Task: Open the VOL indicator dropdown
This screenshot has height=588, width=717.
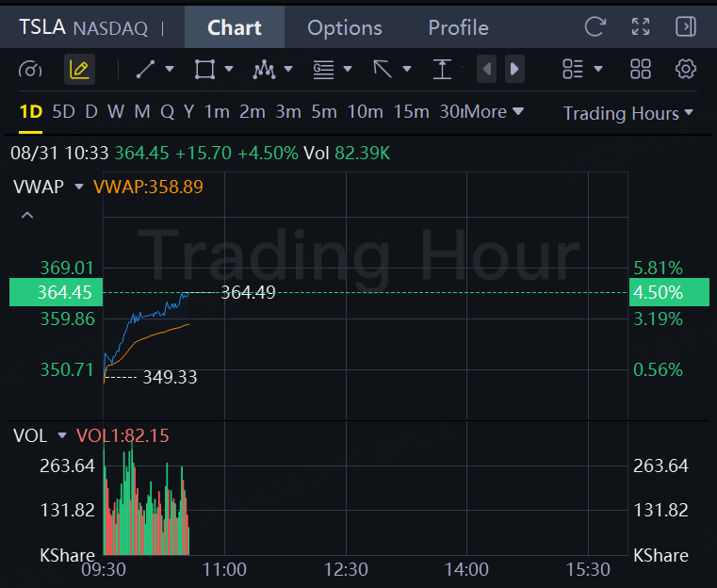Action: (62, 435)
